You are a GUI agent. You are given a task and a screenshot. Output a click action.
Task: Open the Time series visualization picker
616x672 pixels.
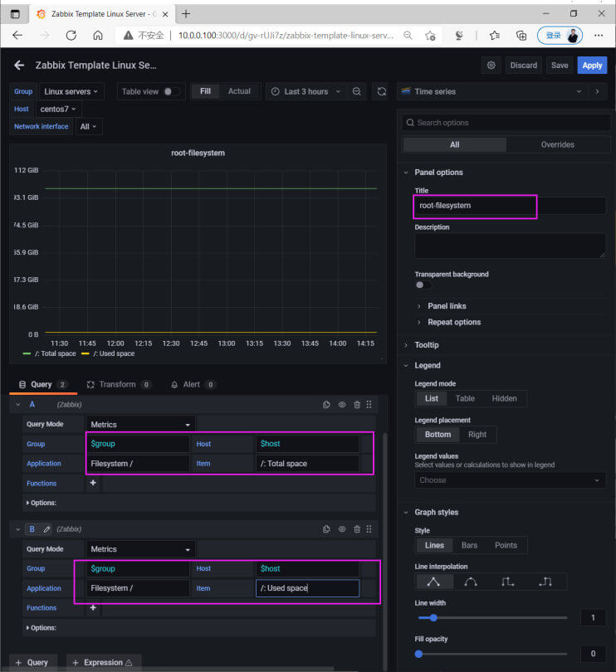click(492, 91)
